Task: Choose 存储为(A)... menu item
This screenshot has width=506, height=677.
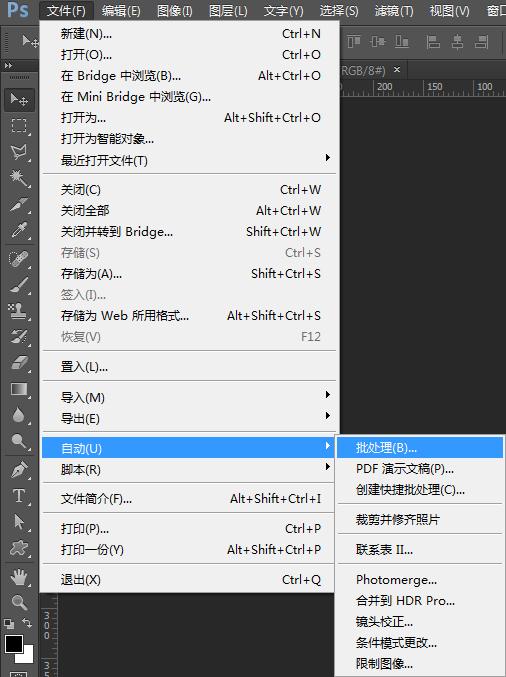Action: [x=189, y=274]
